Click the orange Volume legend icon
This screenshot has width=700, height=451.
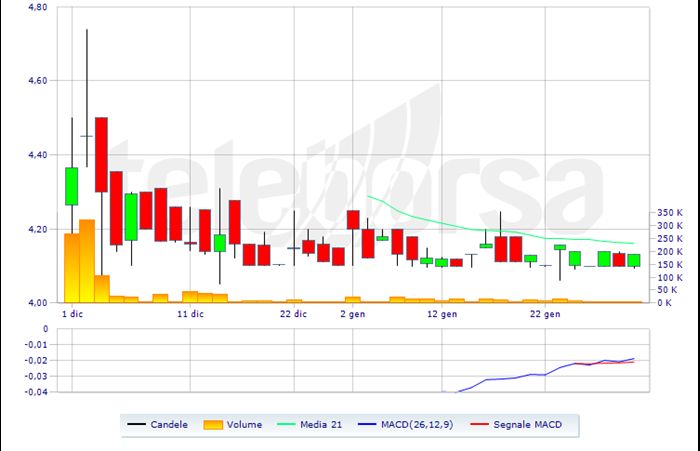[x=211, y=425]
